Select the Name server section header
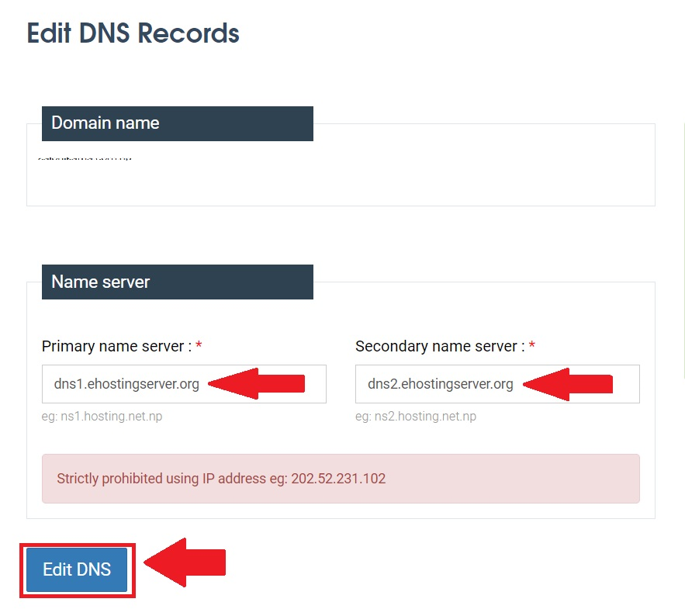Screen dimensions: 685x616 coord(178,282)
